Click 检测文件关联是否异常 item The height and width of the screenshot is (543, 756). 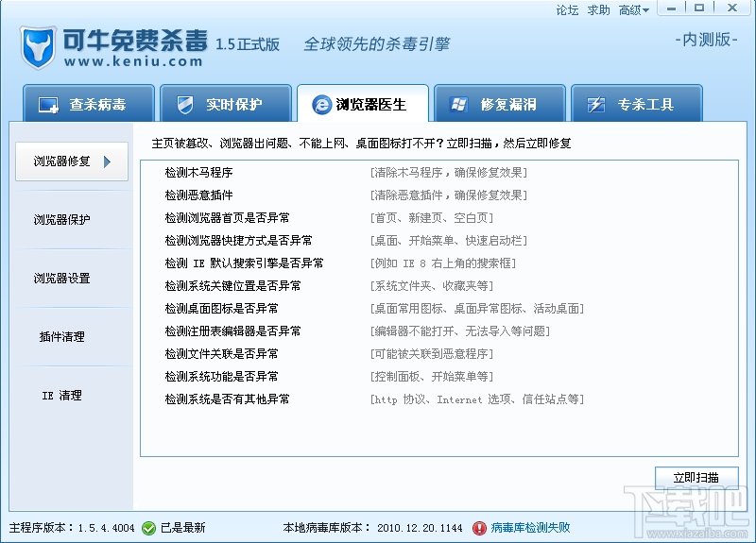click(221, 353)
